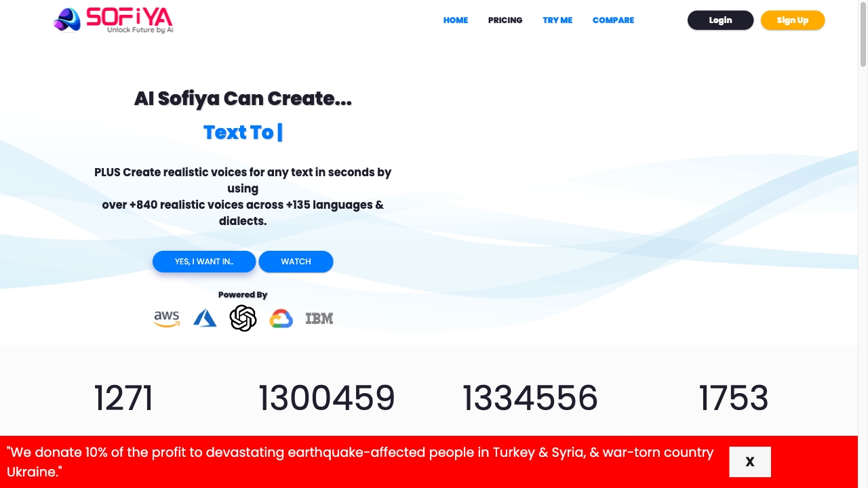Select the HOME menu item
868x488 pixels.
coord(456,20)
